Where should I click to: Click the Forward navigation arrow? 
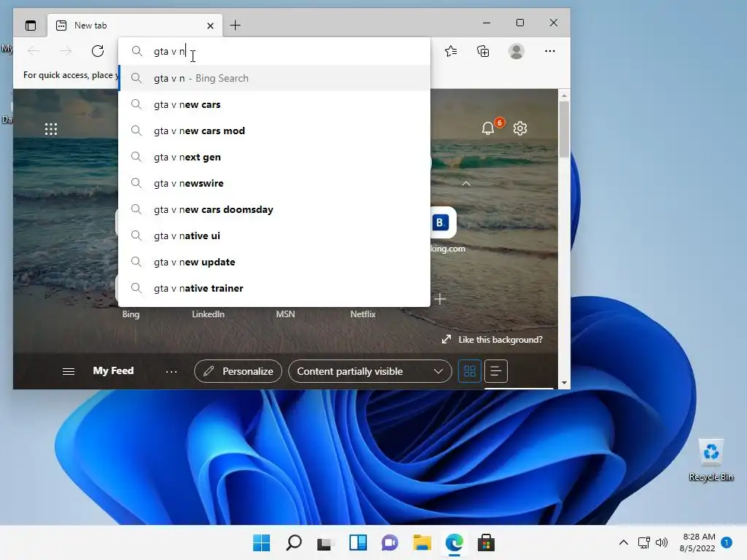tap(66, 51)
